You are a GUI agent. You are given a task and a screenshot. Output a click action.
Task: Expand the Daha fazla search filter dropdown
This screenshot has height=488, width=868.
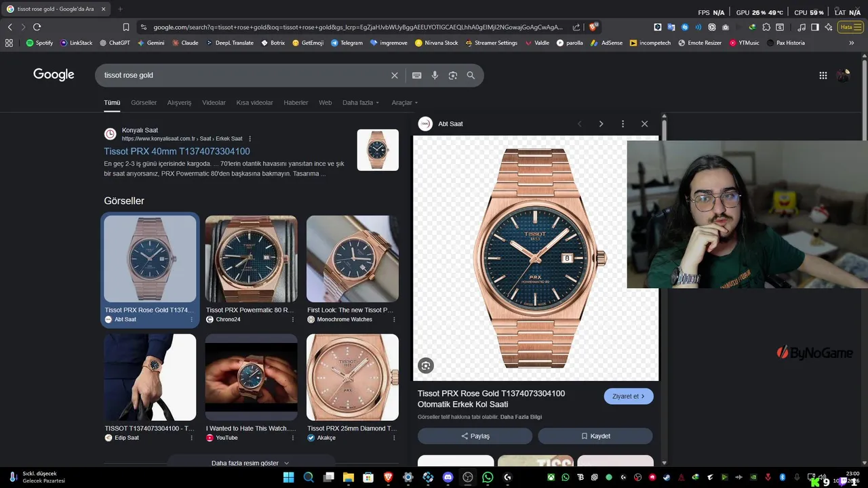click(361, 103)
